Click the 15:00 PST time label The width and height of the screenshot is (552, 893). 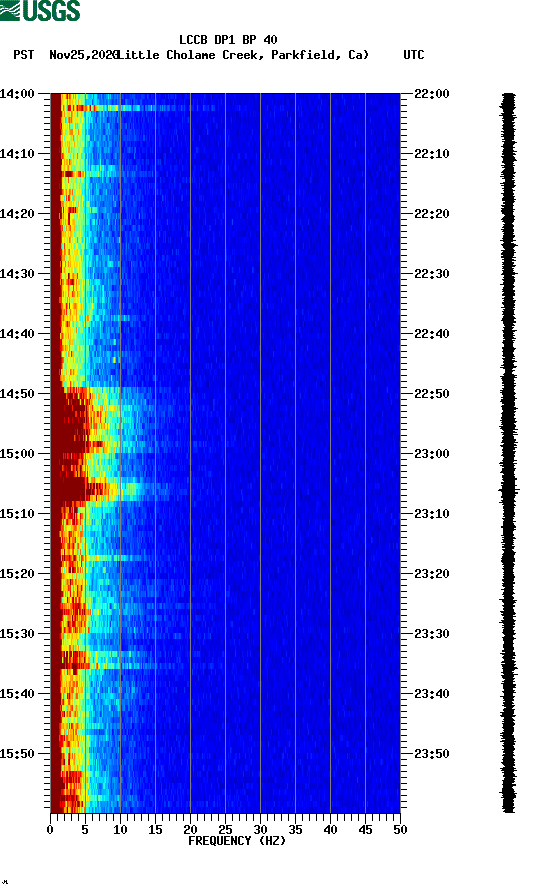pyautogui.click(x=17, y=454)
